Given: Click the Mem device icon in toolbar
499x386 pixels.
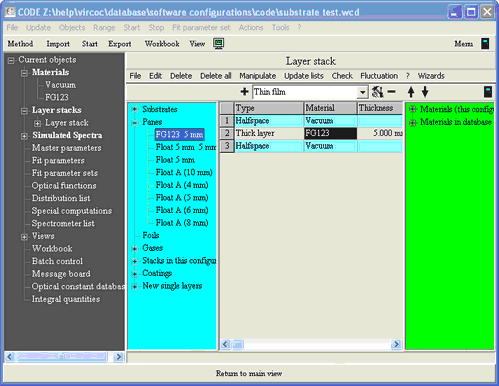Looking at the screenshot, I should click(x=485, y=44).
